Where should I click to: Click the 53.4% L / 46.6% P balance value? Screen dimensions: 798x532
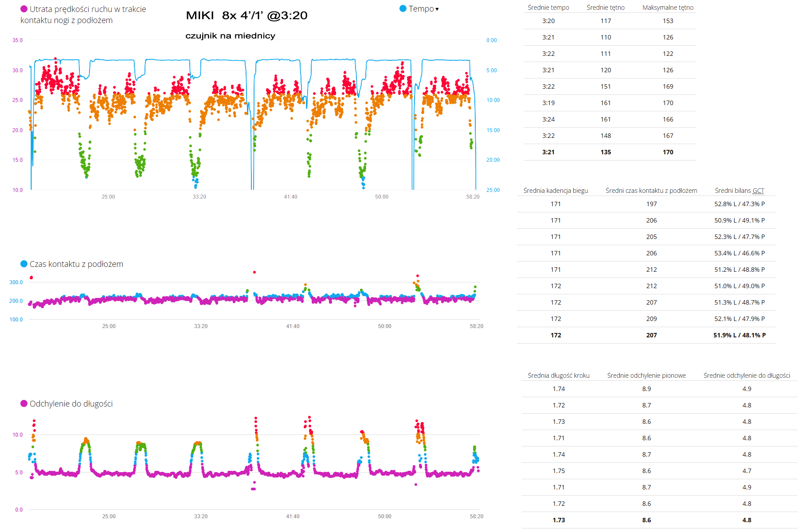point(739,253)
